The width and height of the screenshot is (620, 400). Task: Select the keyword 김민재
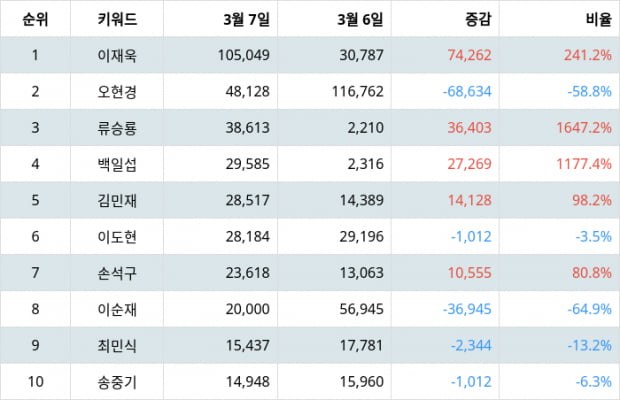(x=117, y=200)
